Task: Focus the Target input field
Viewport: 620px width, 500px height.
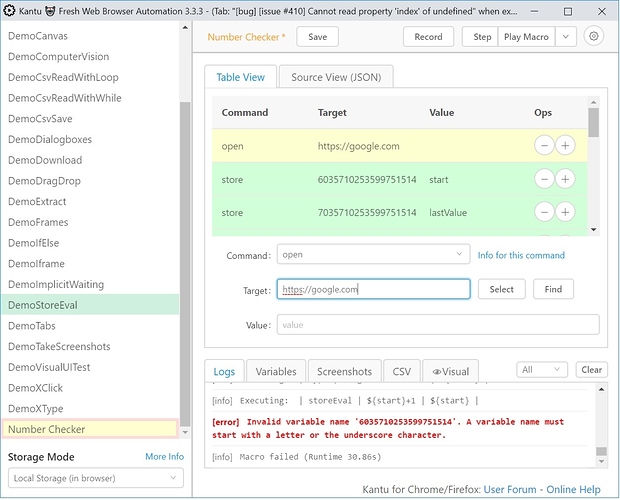Action: point(373,289)
